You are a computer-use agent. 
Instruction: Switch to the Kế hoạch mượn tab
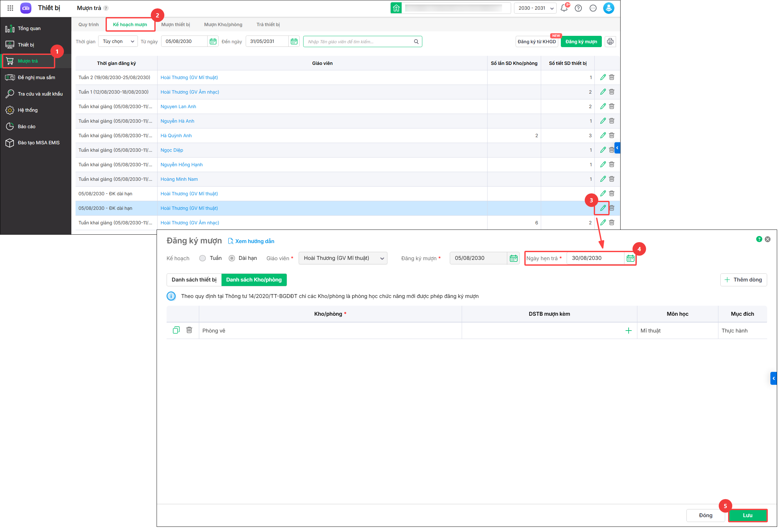[x=130, y=25]
